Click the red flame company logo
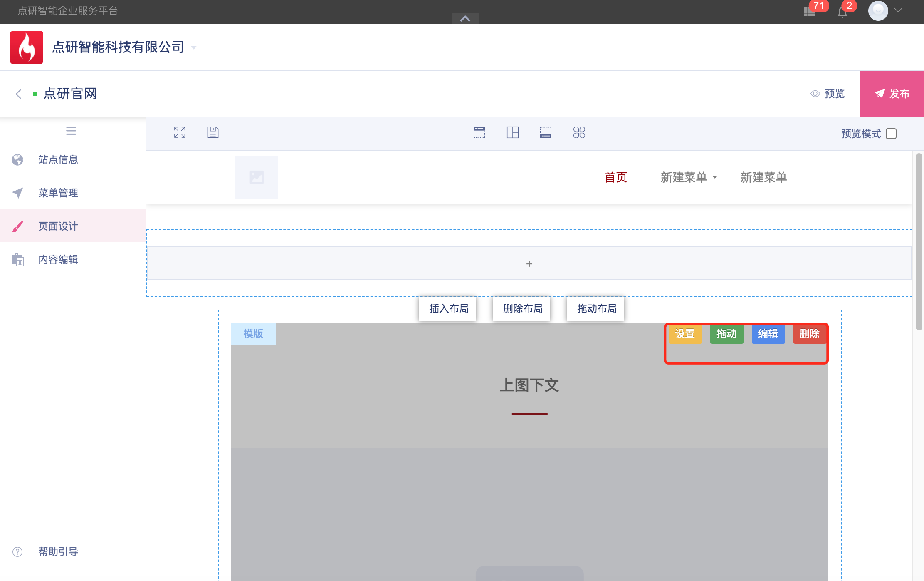924x581 pixels. (27, 47)
